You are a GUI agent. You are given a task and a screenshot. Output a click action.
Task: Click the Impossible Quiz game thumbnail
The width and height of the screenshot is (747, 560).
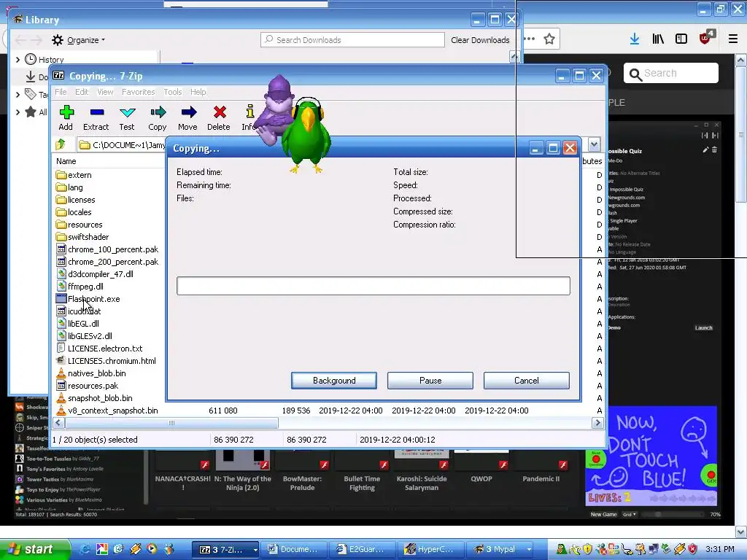(651, 456)
